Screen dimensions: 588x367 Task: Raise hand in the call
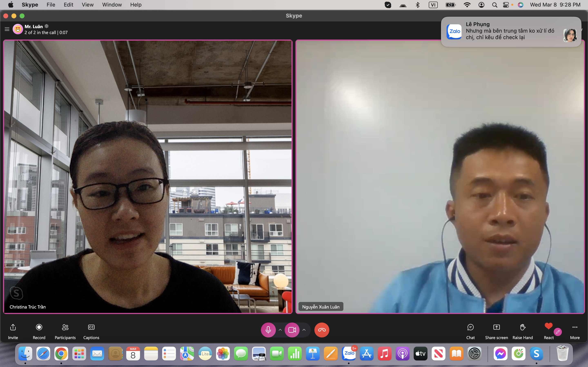(x=522, y=327)
